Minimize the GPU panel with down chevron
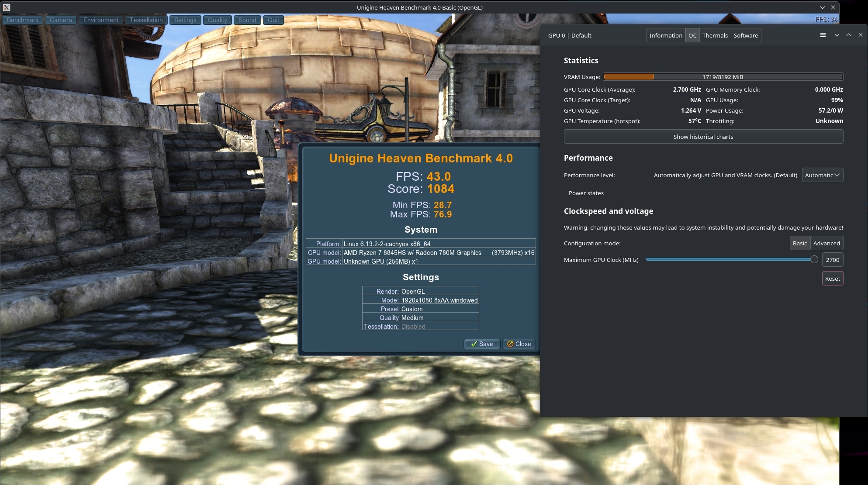 pyautogui.click(x=837, y=35)
